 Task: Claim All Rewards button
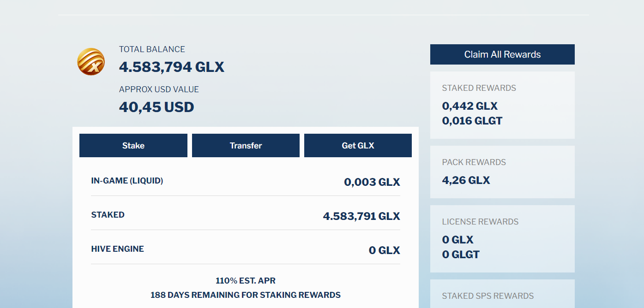[x=502, y=54]
